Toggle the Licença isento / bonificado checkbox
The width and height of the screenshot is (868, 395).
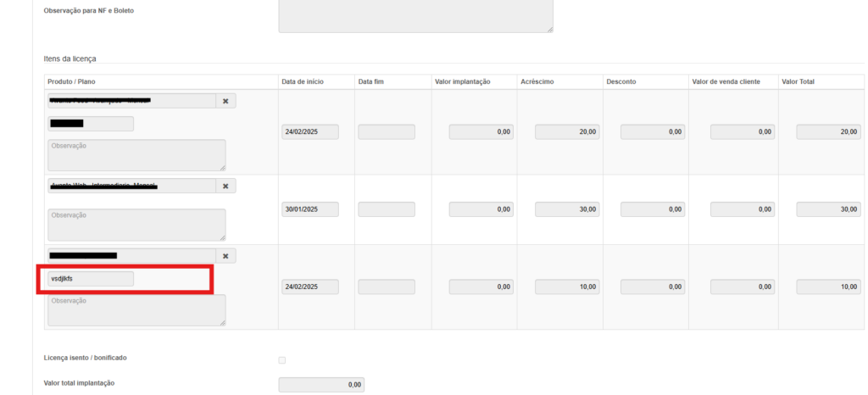click(x=282, y=360)
